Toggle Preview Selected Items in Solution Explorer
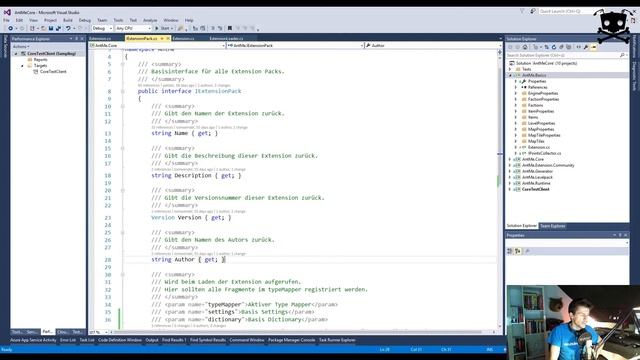This screenshot has width=640, height=360. 593,47
